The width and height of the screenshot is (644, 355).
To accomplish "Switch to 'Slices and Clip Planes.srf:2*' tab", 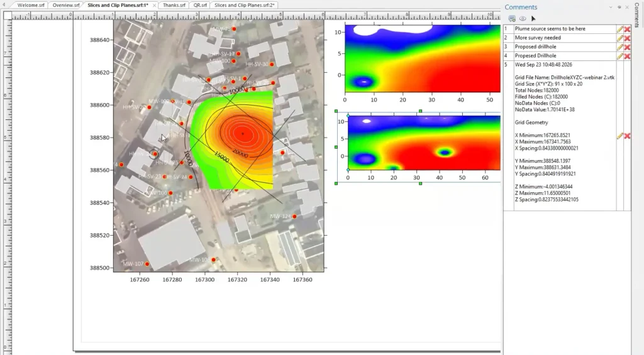I will coord(245,5).
